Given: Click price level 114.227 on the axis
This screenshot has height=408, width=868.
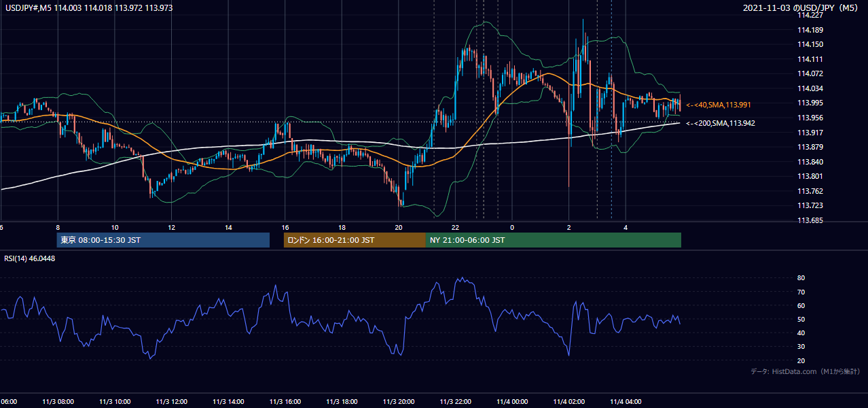Looking at the screenshot, I should [x=811, y=15].
